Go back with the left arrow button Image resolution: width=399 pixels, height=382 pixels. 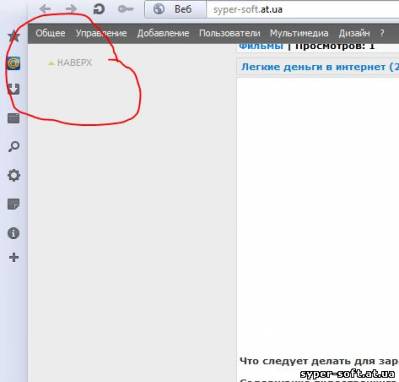(x=45, y=8)
